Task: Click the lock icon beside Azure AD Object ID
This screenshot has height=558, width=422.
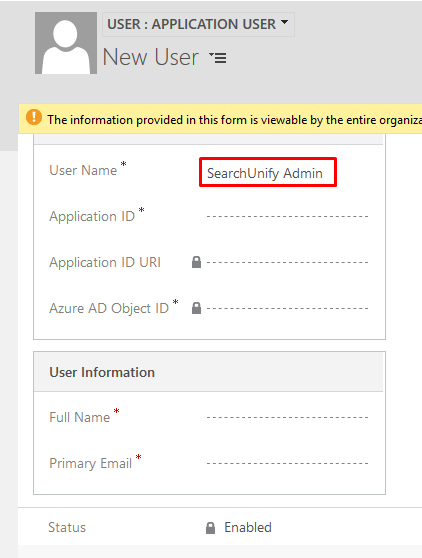Action: point(196,308)
